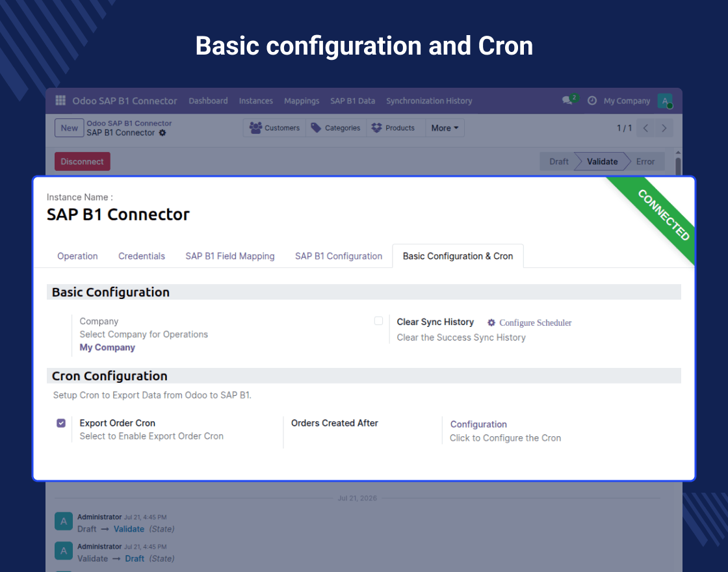The height and width of the screenshot is (572, 728).
Task: Open the Mappings menu
Action: 302,101
